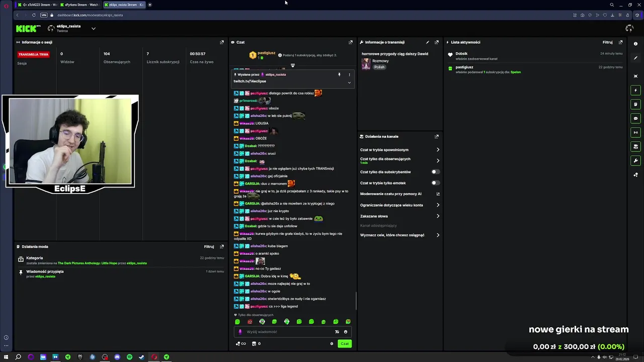This screenshot has width=644, height=362.
Task: Click the Windows search icon on taskbar
Action: click(18, 357)
